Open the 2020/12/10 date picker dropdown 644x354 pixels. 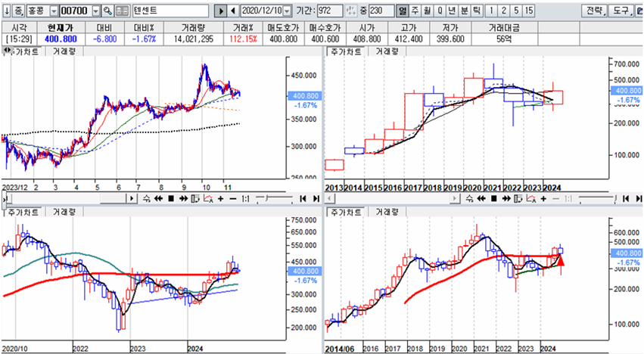[288, 11]
